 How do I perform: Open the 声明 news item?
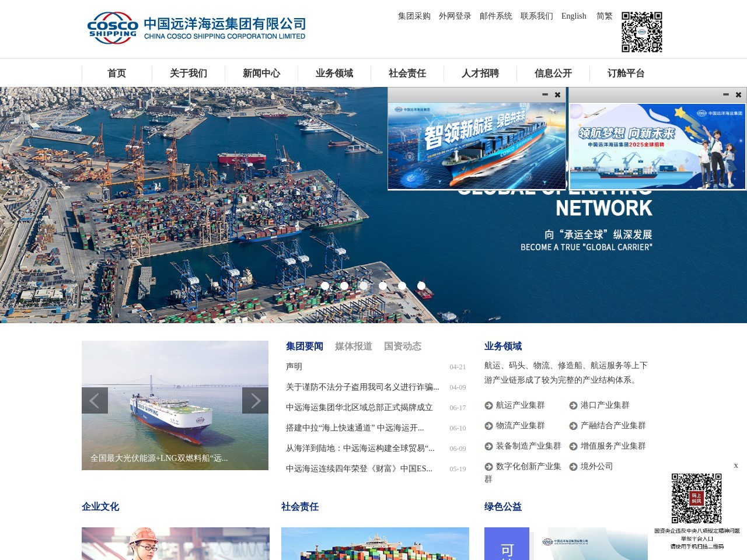coord(294,367)
